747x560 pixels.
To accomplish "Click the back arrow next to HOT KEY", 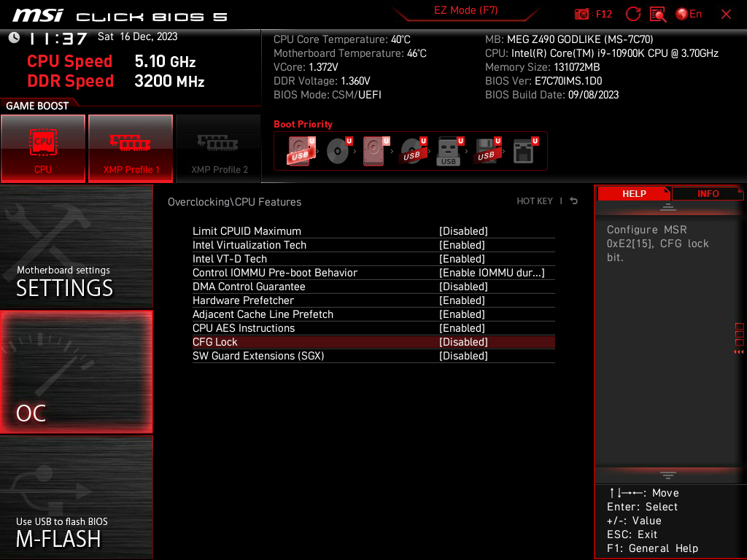I will pyautogui.click(x=574, y=201).
